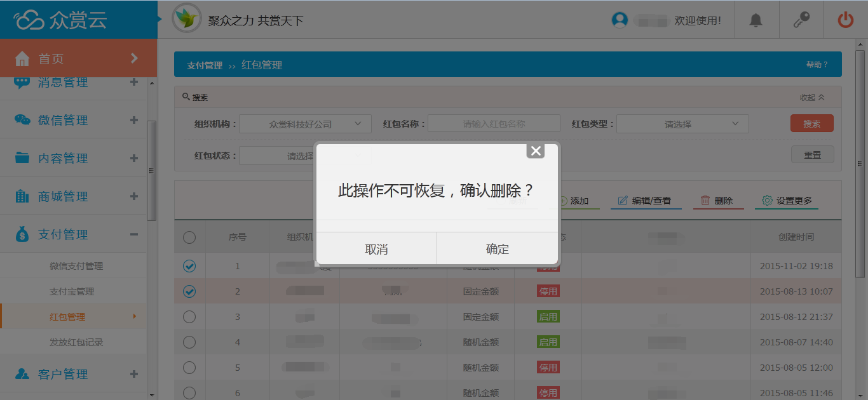The width and height of the screenshot is (868, 400).
Task: Click the WeChat icon for 微信管理
Action: click(22, 120)
